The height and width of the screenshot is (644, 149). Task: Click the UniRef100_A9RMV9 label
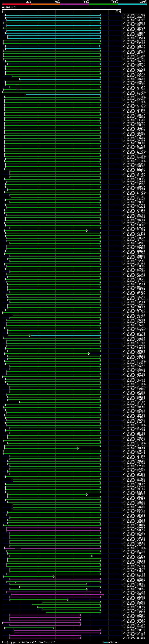[x=133, y=64]
